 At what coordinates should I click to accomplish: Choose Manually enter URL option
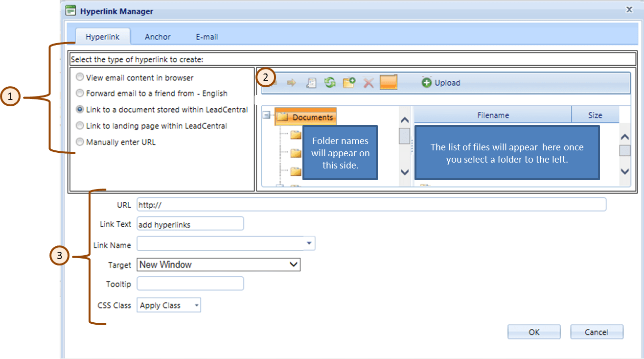click(79, 142)
